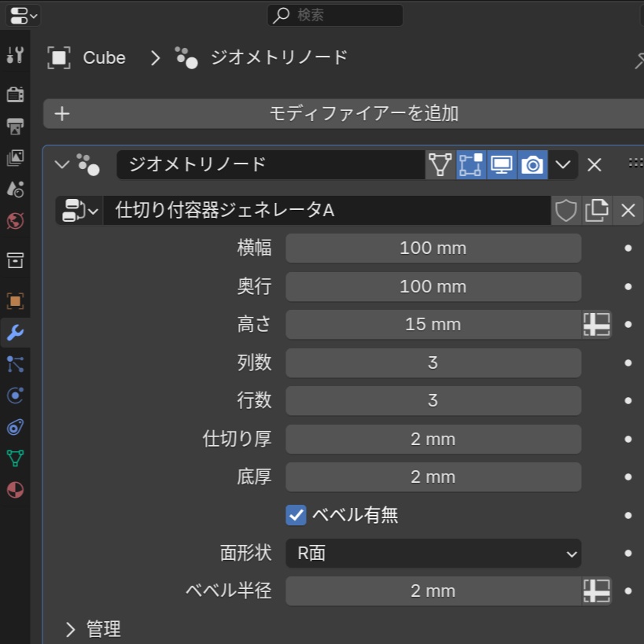Select the Object Data Properties triangle tab
The width and height of the screenshot is (644, 644).
pos(16,458)
